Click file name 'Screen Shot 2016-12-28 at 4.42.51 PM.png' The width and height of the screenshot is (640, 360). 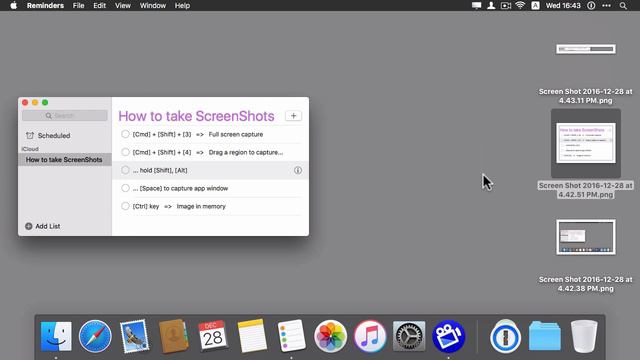tap(585, 190)
